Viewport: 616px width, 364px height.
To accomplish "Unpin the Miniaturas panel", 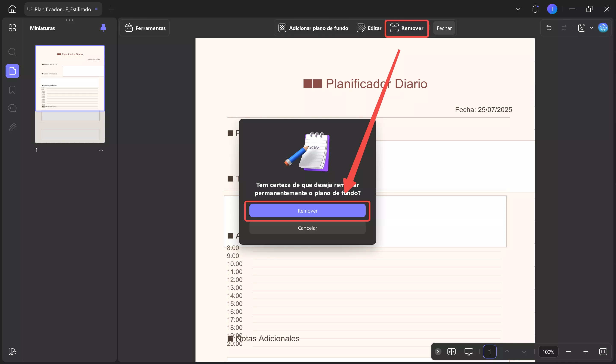I will [x=103, y=28].
